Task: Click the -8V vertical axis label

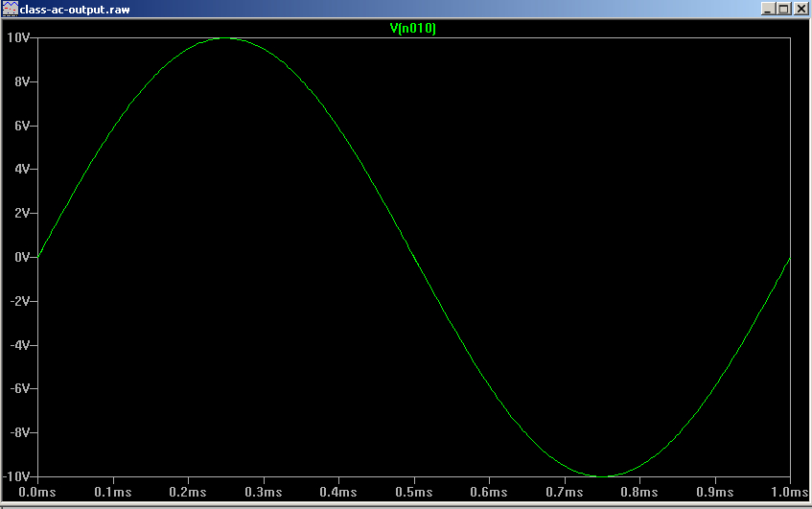Action: [20, 432]
